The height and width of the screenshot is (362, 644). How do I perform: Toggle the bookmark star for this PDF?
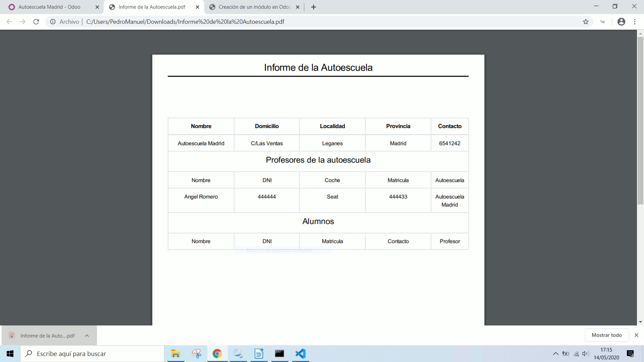(586, 21)
